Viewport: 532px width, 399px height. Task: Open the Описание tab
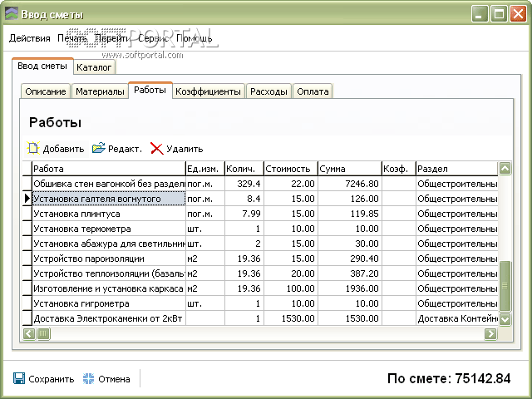pyautogui.click(x=46, y=91)
